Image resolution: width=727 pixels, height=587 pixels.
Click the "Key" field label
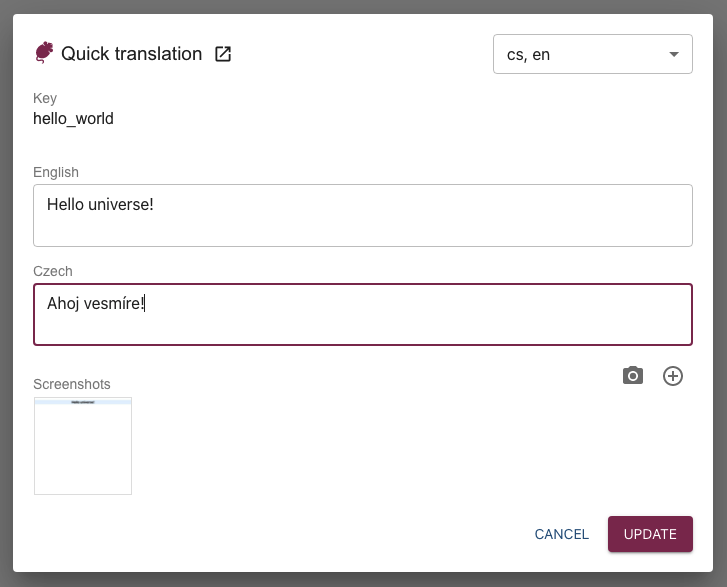coord(45,99)
